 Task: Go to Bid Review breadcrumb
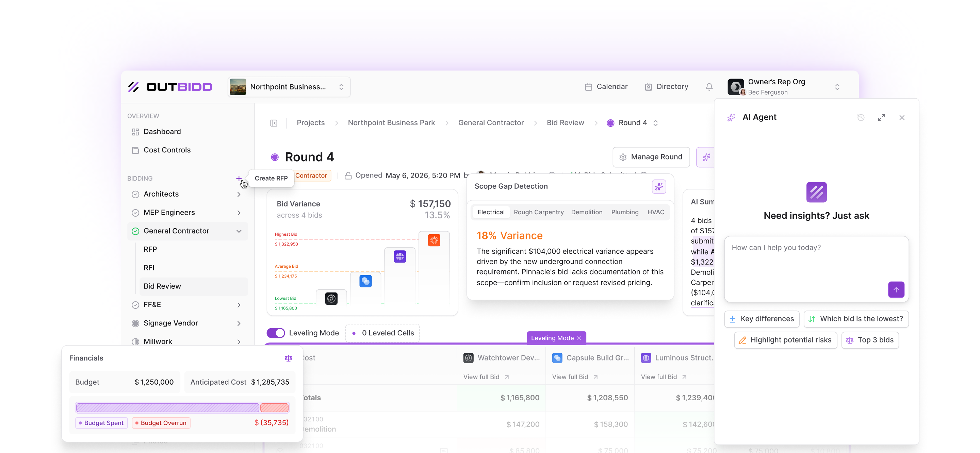565,123
